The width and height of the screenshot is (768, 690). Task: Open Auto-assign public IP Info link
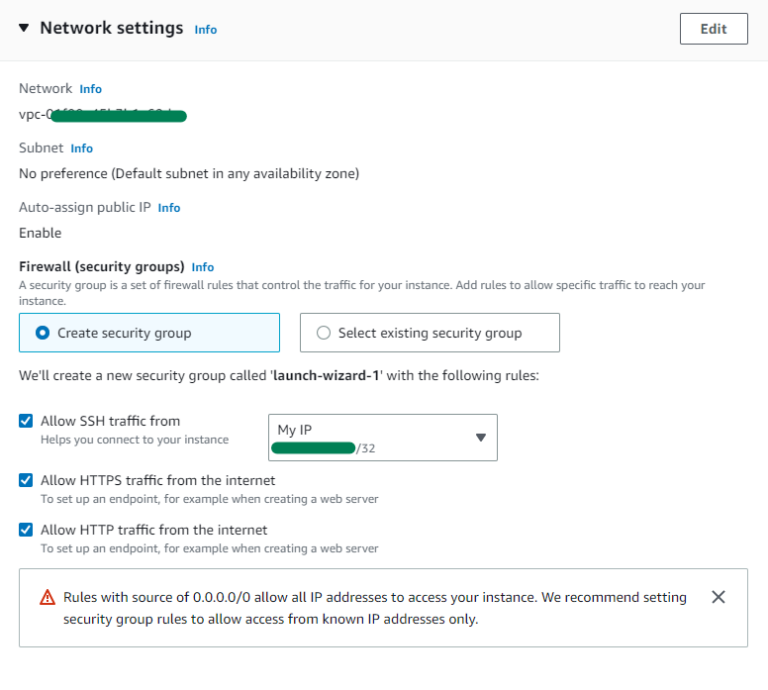(x=169, y=208)
